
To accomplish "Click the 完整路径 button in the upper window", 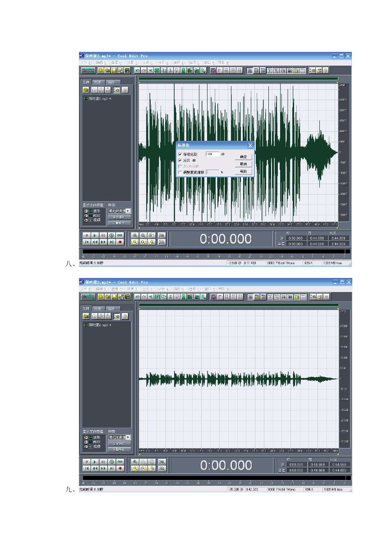I will click(x=119, y=223).
